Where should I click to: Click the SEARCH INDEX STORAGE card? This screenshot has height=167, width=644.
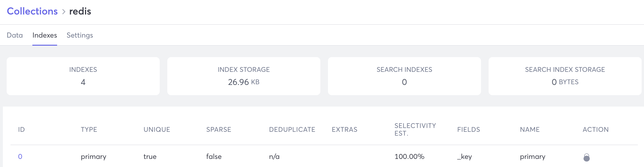coord(565,76)
